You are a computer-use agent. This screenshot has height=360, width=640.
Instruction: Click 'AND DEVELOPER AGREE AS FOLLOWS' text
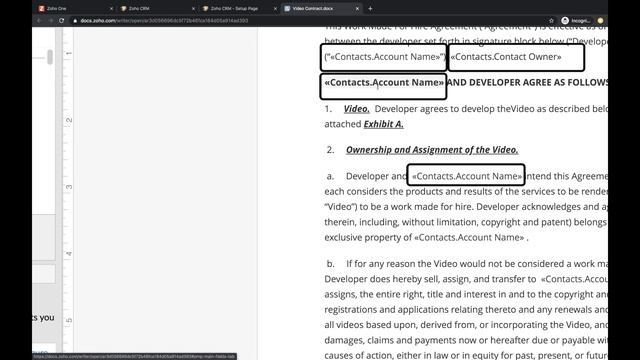527,82
